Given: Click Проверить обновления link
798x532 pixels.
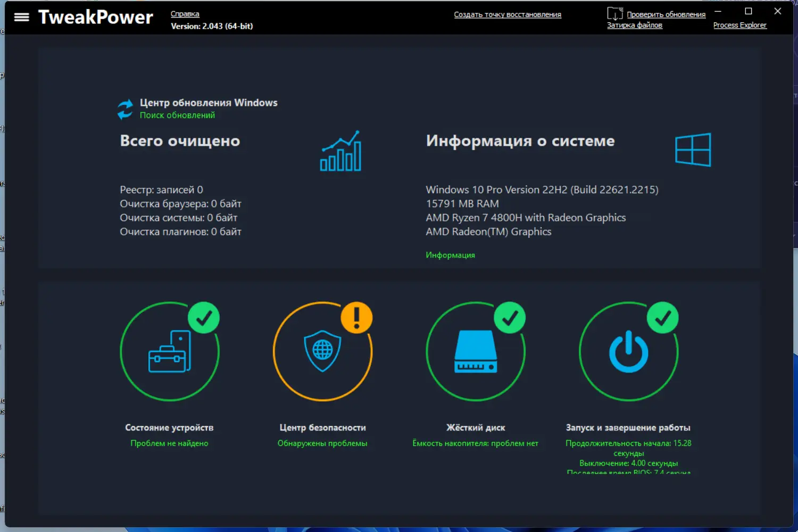Looking at the screenshot, I should coord(666,14).
